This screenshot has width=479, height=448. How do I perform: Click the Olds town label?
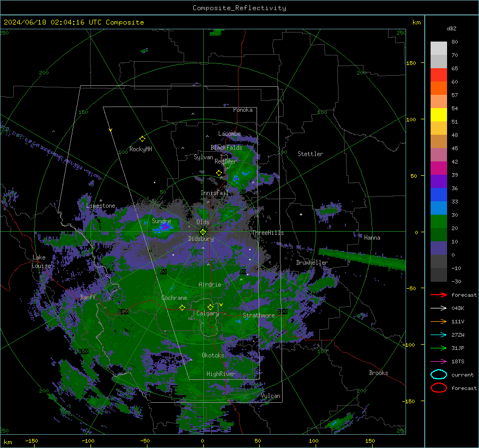pyautogui.click(x=203, y=222)
